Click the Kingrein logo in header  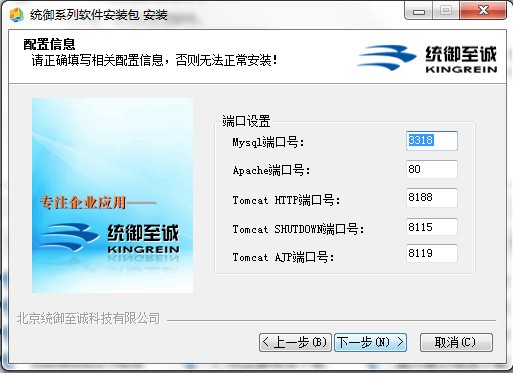[x=427, y=59]
